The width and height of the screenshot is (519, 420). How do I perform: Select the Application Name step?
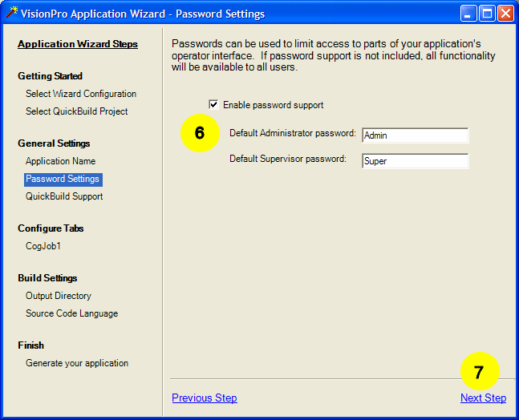(x=60, y=161)
